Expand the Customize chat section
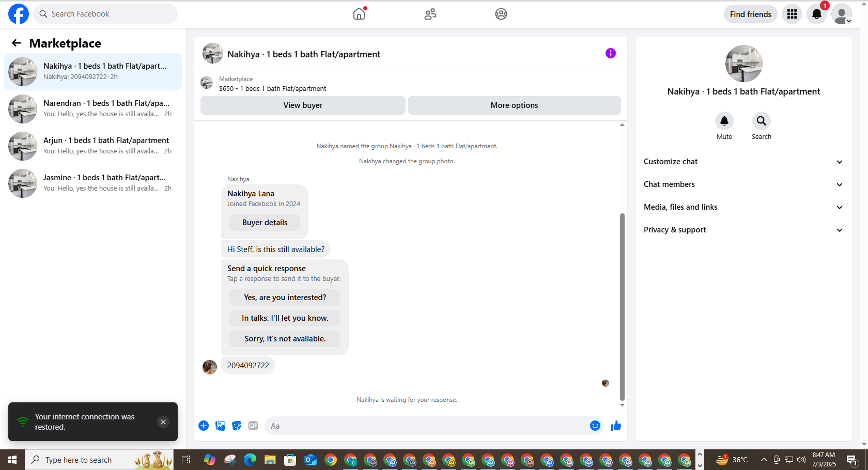Image resolution: width=868 pixels, height=470 pixels. tap(743, 162)
